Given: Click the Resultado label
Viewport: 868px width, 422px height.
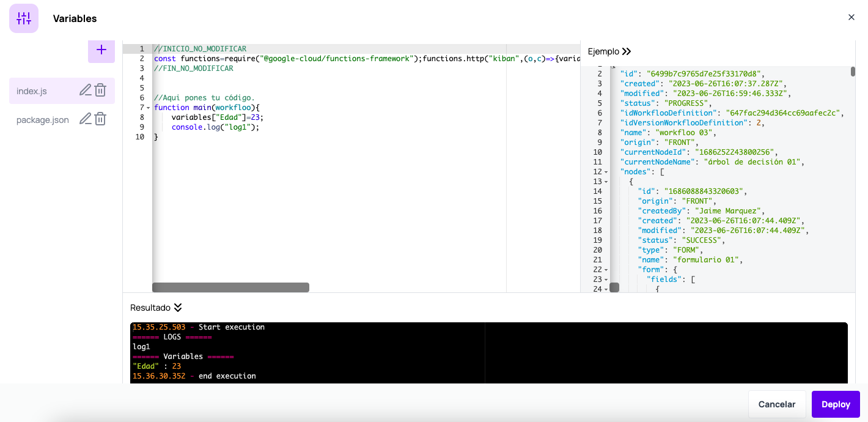Looking at the screenshot, I should pyautogui.click(x=150, y=308).
